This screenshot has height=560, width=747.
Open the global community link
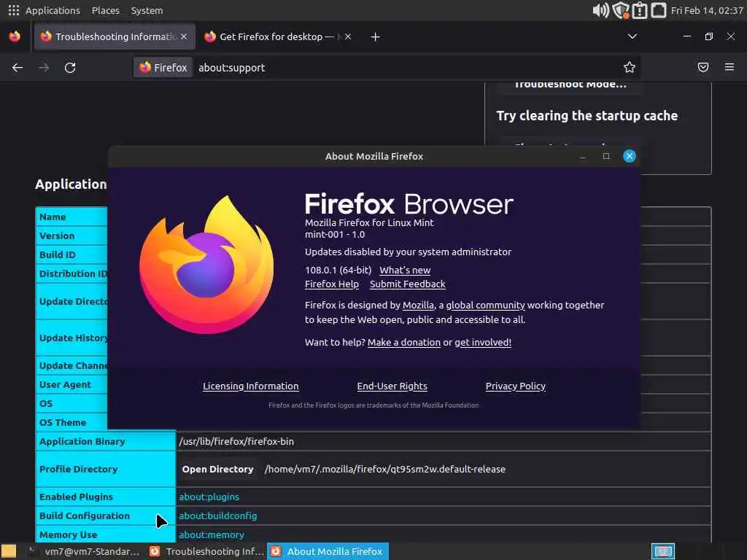(485, 305)
